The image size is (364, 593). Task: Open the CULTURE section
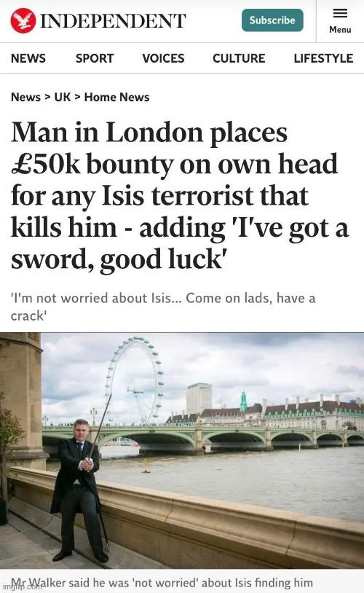tap(239, 58)
